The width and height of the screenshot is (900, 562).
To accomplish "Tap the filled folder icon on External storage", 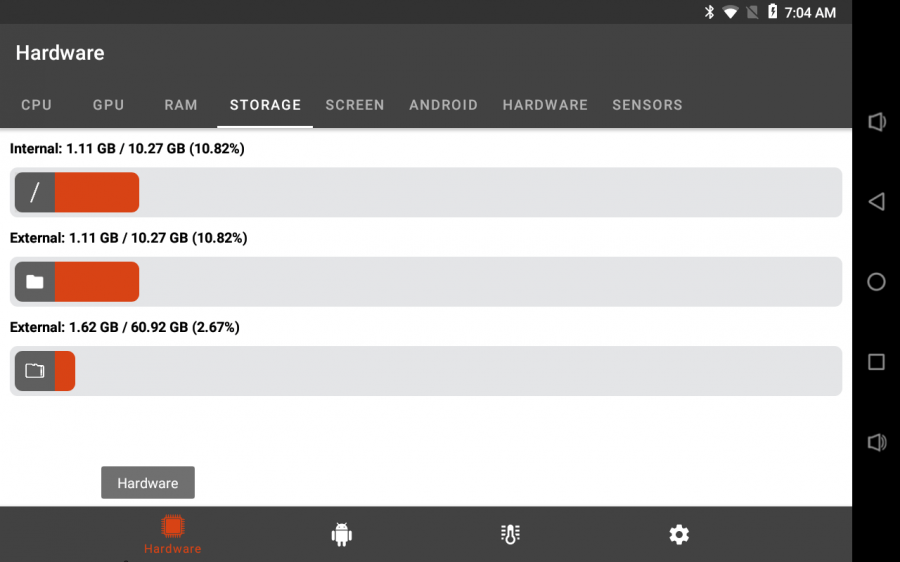I will coord(35,282).
